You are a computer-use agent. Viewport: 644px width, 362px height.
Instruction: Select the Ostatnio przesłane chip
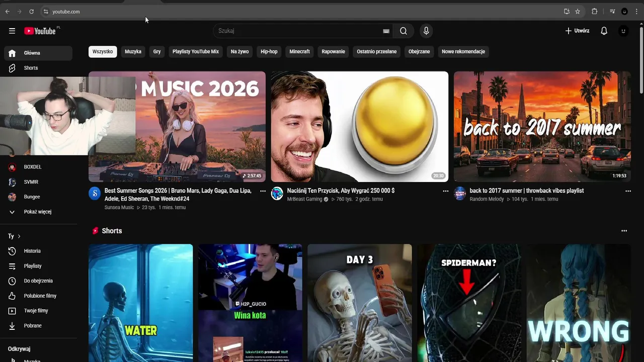[377, 51]
